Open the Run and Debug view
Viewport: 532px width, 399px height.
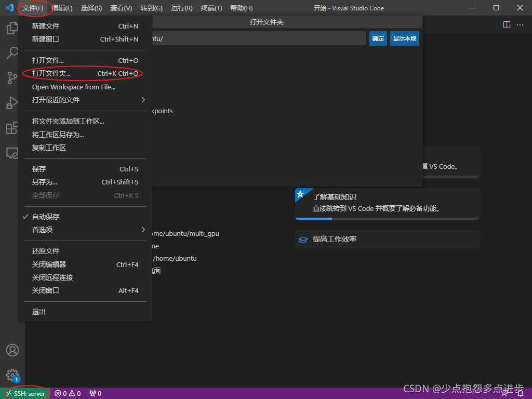(12, 103)
